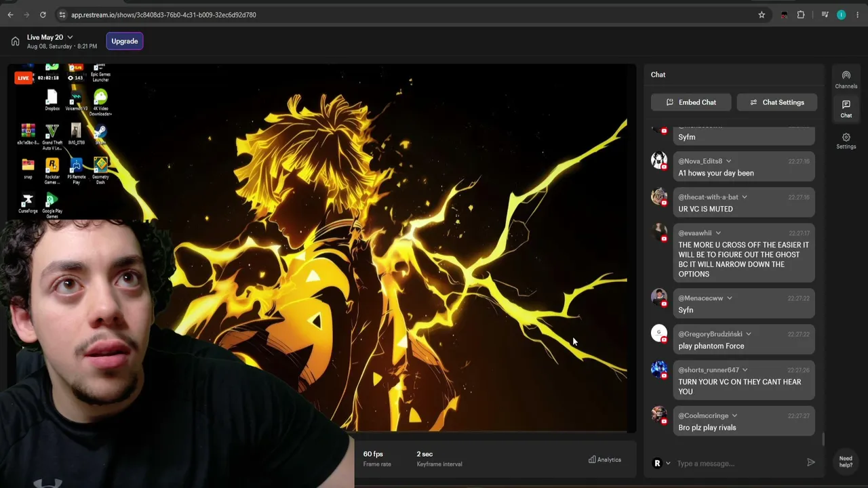868x488 pixels.
Task: Open the Analytics link
Action: click(x=605, y=460)
